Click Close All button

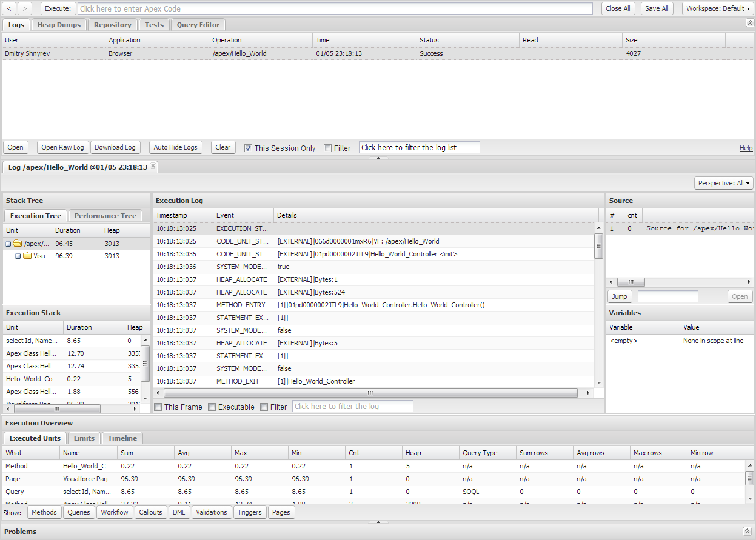[618, 8]
